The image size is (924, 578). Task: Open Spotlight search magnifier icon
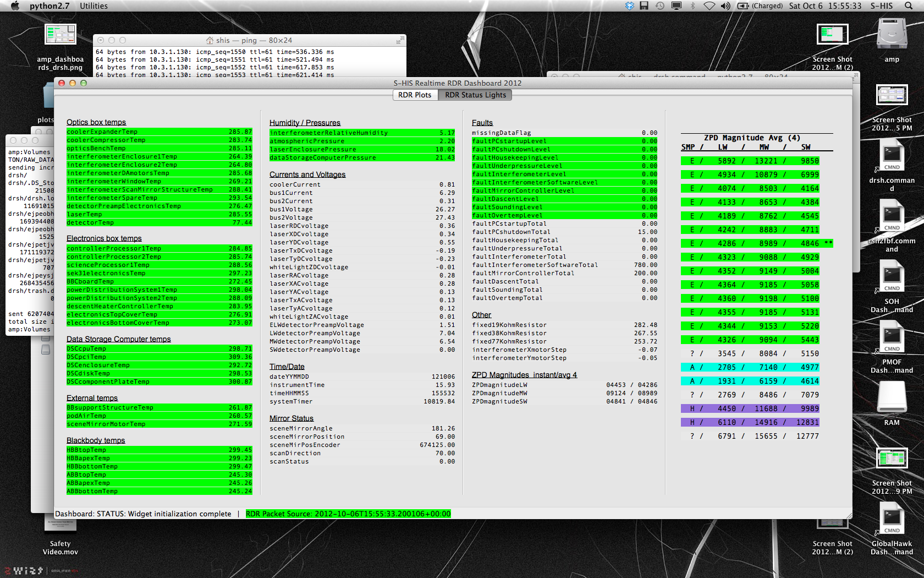click(x=908, y=6)
